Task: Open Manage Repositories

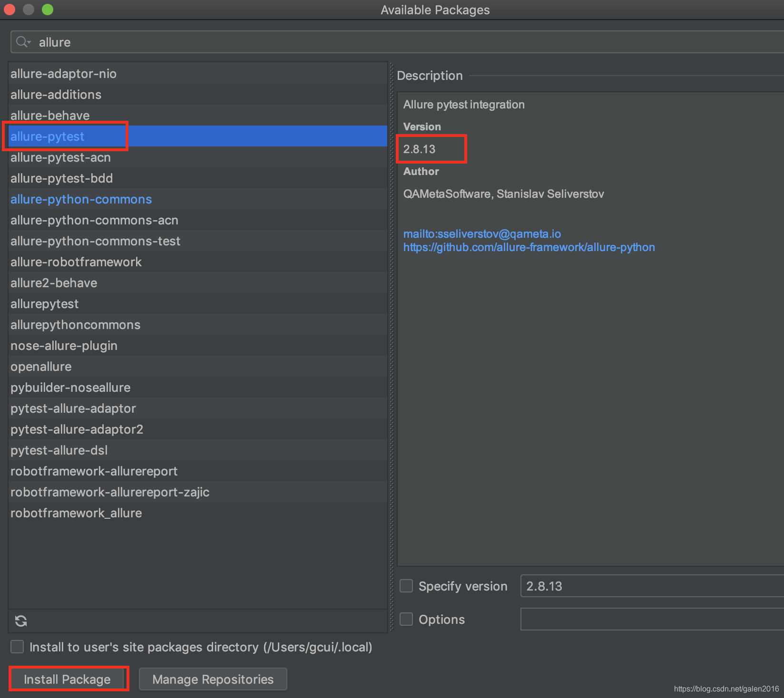Action: click(213, 679)
